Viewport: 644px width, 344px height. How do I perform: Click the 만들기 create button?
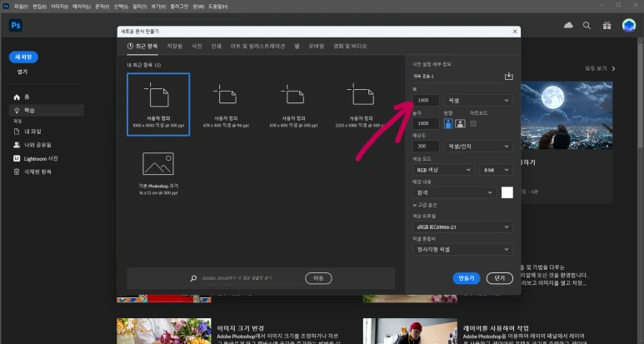(x=467, y=278)
